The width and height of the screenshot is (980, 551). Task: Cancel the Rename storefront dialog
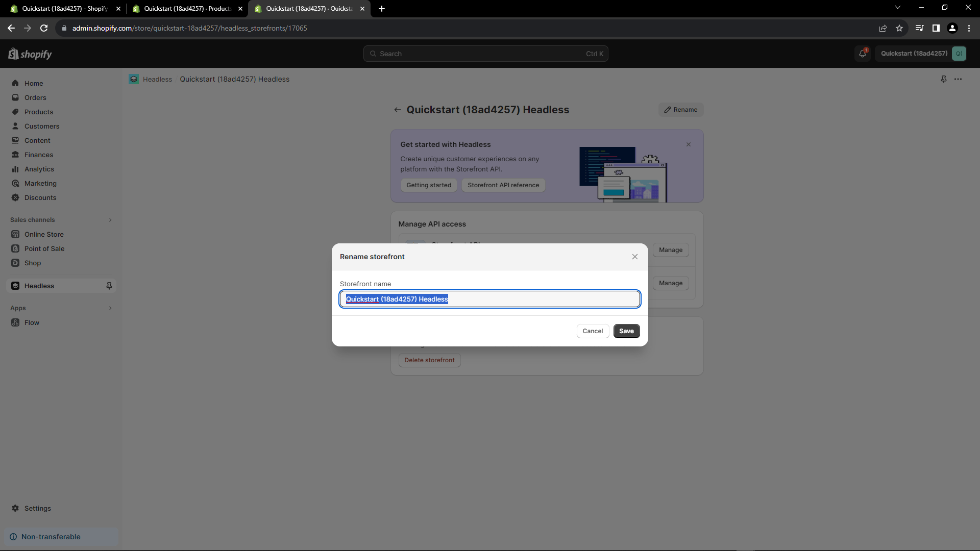[593, 331]
